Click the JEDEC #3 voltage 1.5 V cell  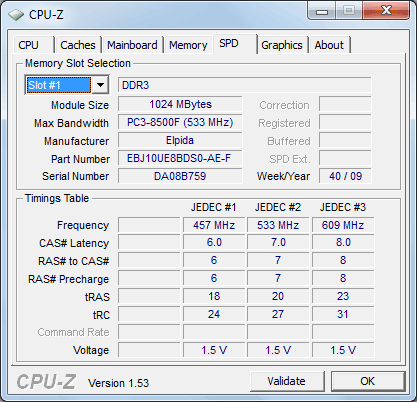click(343, 350)
